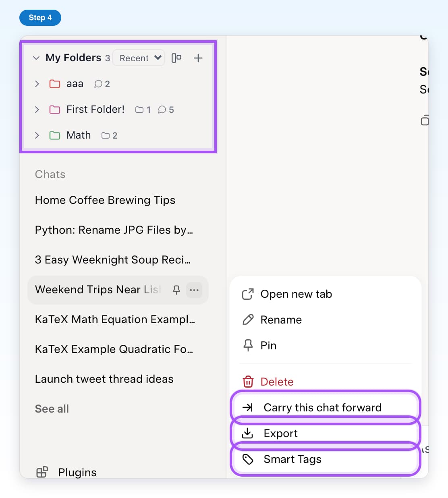448x498 pixels.
Task: Click subfolder count beside First Folder!
Action: (143, 110)
